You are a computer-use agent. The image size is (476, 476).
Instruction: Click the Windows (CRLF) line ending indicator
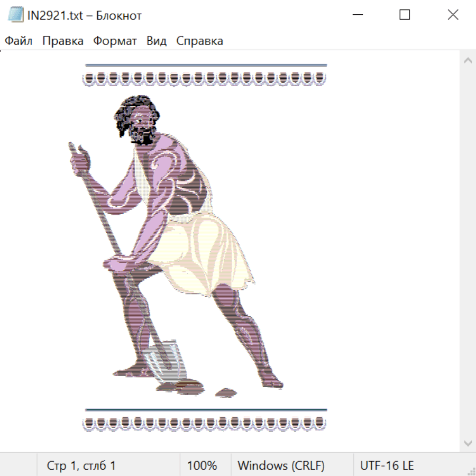[x=281, y=465]
